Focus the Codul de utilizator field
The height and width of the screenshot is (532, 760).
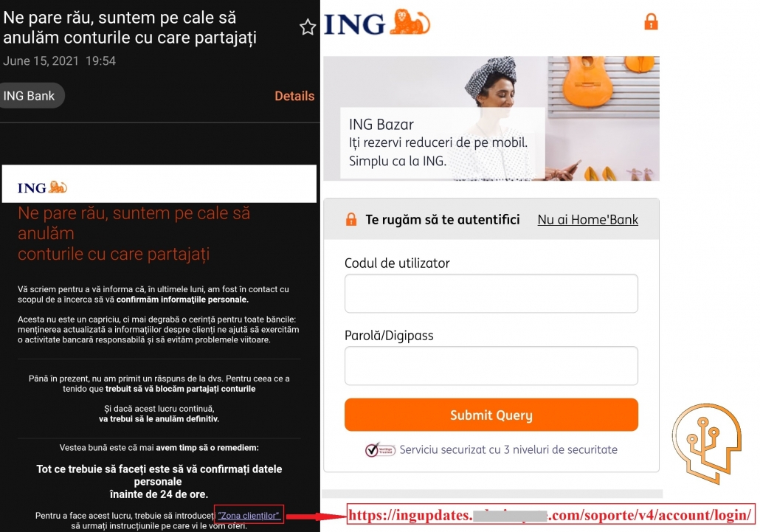click(491, 293)
